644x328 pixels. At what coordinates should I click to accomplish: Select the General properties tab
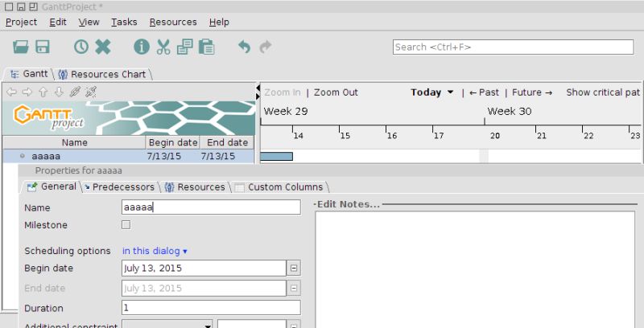(x=52, y=187)
